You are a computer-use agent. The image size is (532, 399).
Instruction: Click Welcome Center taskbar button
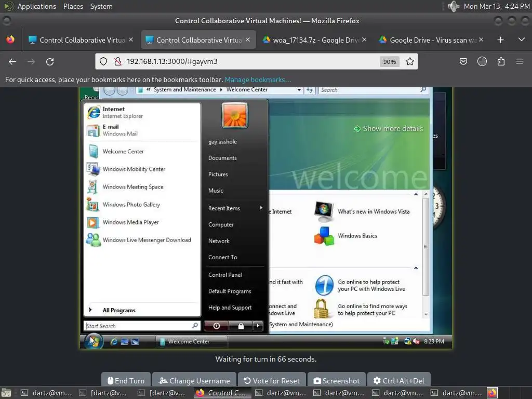click(x=191, y=342)
